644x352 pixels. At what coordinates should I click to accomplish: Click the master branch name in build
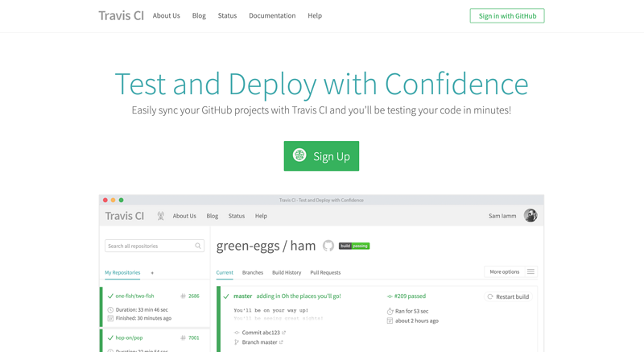click(243, 296)
